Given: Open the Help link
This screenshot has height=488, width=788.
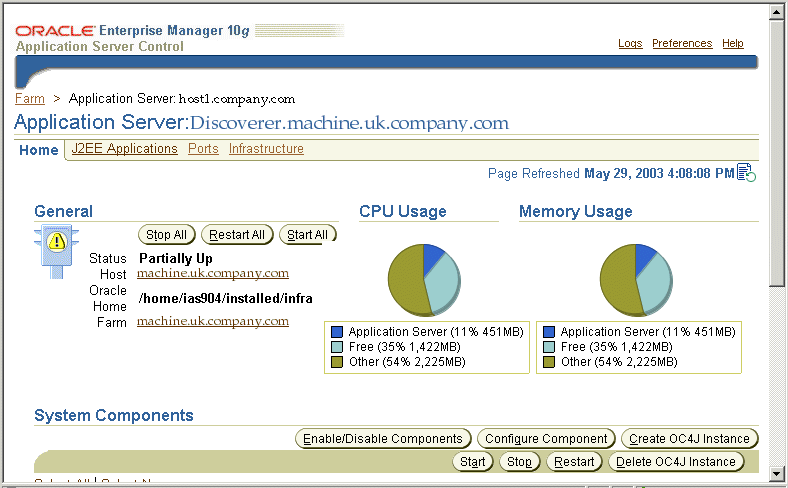Looking at the screenshot, I should click(733, 43).
